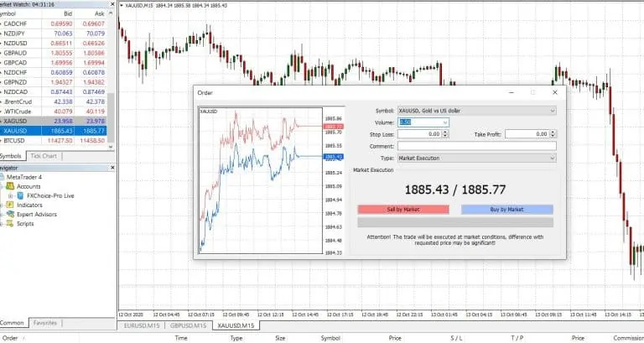
Task: Switch to the Tick Chart tab
Action: tap(44, 156)
